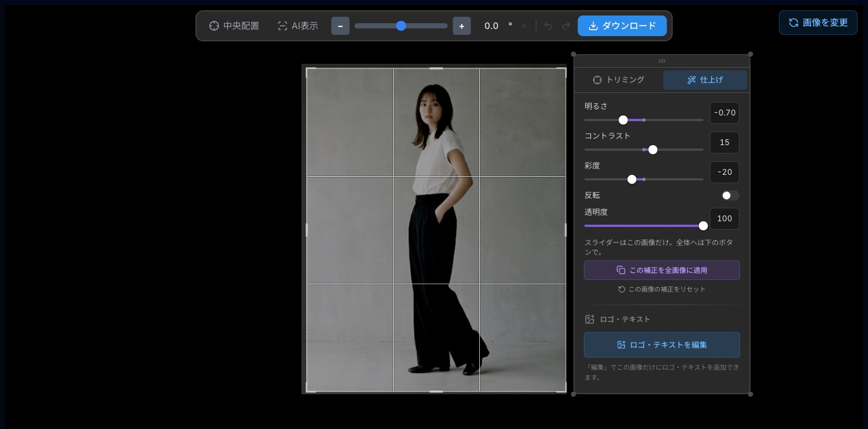The height and width of the screenshot is (429, 868).
Task: Reset rotation with the X icon
Action: point(524,26)
